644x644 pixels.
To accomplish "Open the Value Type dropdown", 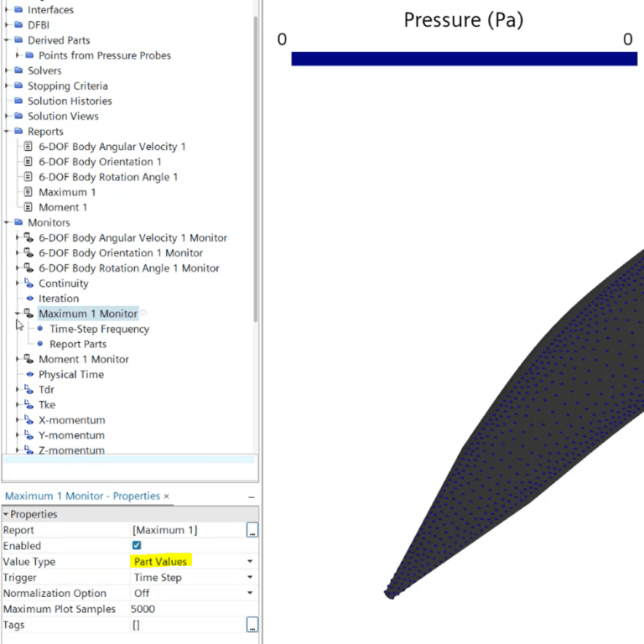I will point(250,562).
